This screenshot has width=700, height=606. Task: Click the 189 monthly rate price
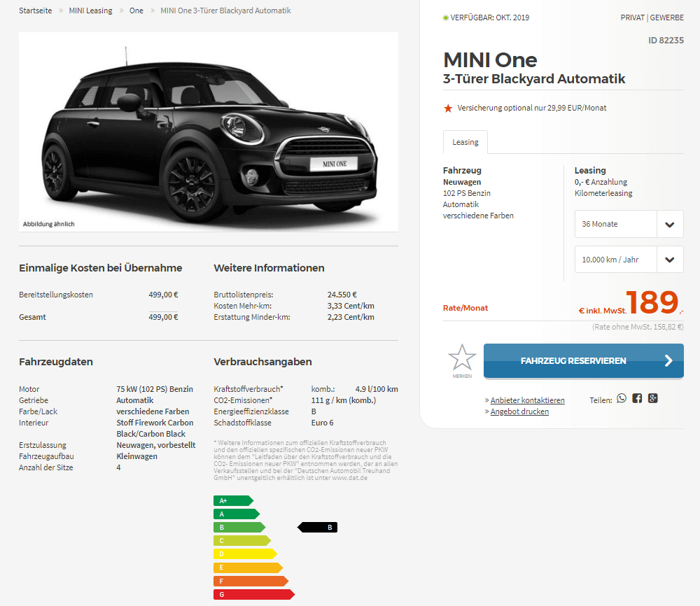pyautogui.click(x=652, y=302)
